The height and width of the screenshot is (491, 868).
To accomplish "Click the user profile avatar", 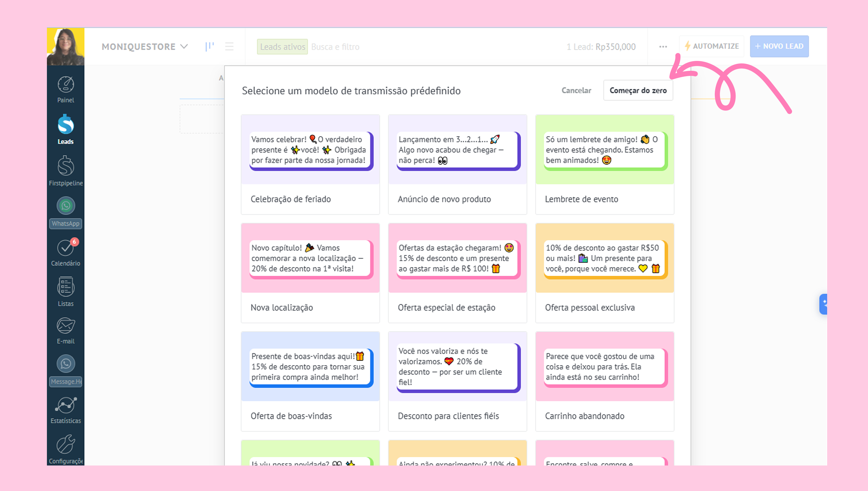I will [x=65, y=47].
